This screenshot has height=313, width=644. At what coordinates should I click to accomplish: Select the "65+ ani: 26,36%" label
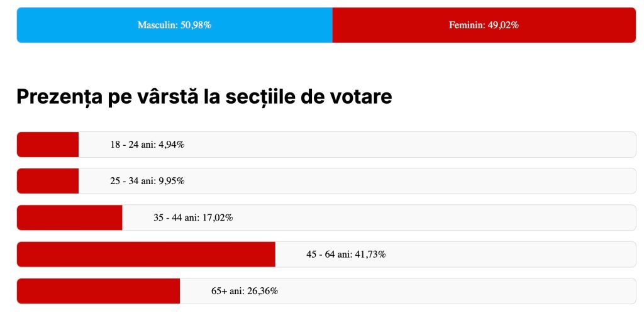(245, 291)
